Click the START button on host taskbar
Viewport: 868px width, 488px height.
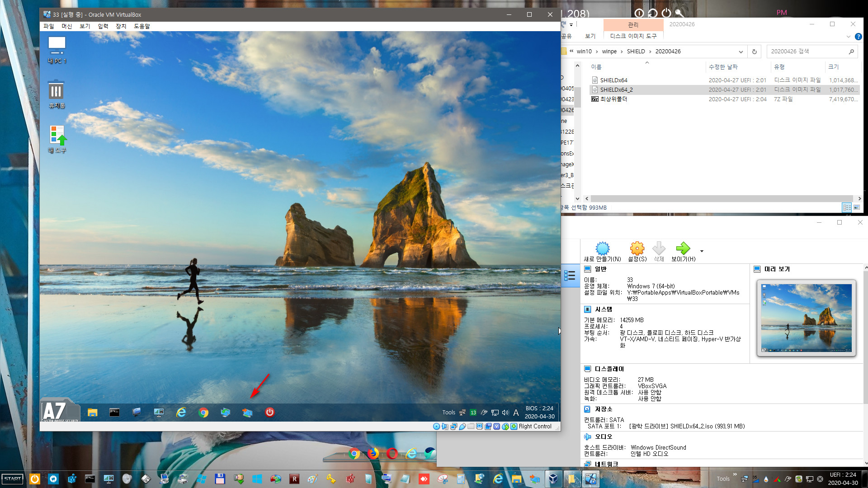pyautogui.click(x=13, y=479)
